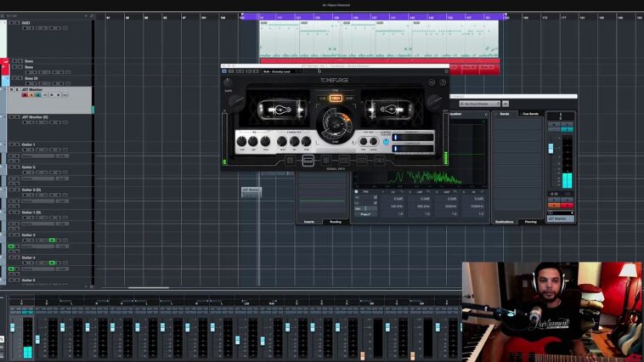Click the round icon beside Toneforge help
The image size is (644, 362).
(x=432, y=82)
